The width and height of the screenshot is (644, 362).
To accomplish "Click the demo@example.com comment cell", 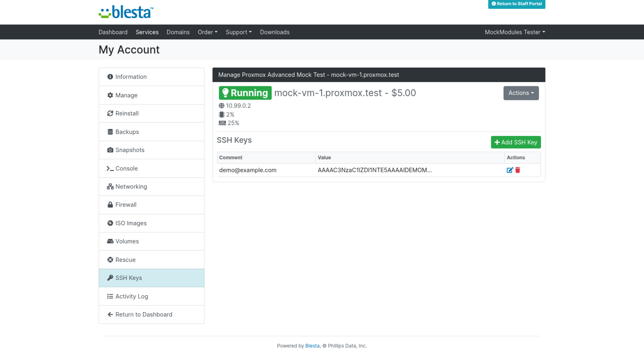I will pyautogui.click(x=266, y=170).
